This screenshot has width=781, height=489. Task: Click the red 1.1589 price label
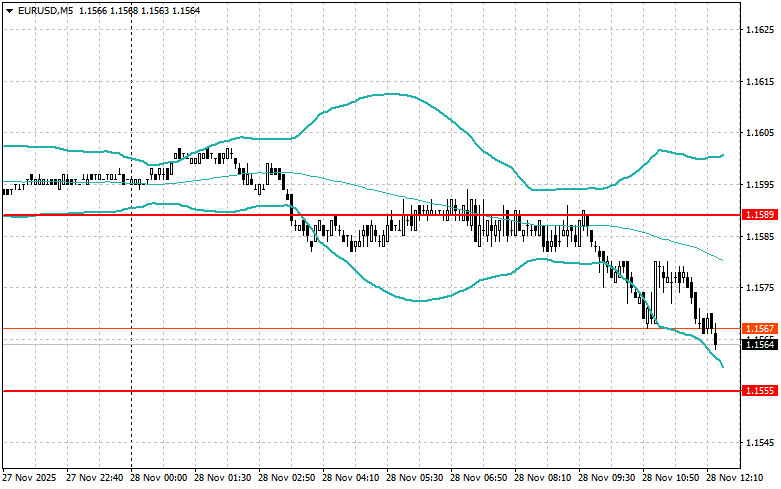point(759,215)
